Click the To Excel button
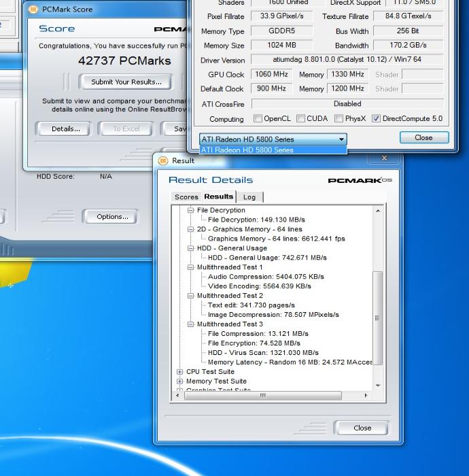The height and width of the screenshot is (476, 469). [x=126, y=129]
